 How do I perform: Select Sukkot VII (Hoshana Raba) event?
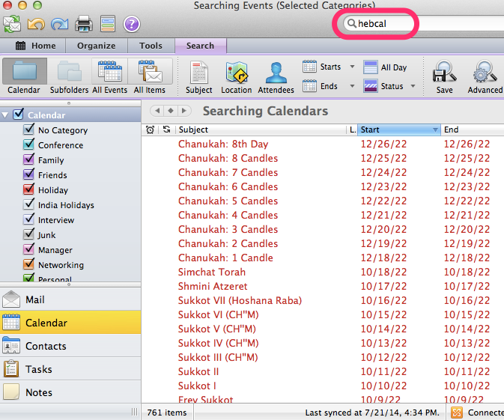323,300
